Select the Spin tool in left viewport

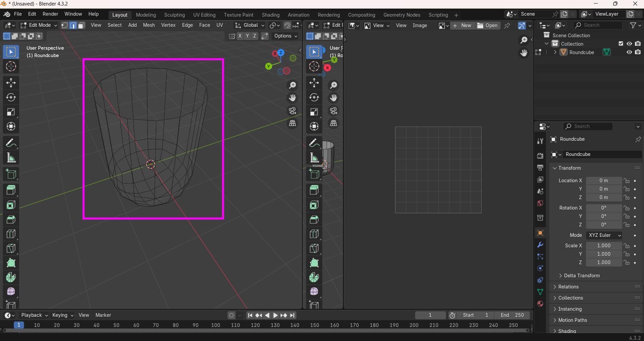(x=11, y=277)
